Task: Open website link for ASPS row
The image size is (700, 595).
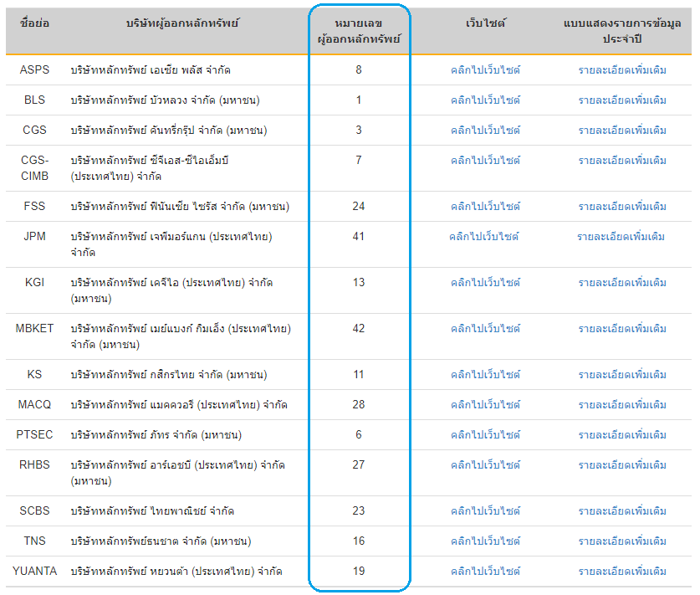Action: click(485, 70)
